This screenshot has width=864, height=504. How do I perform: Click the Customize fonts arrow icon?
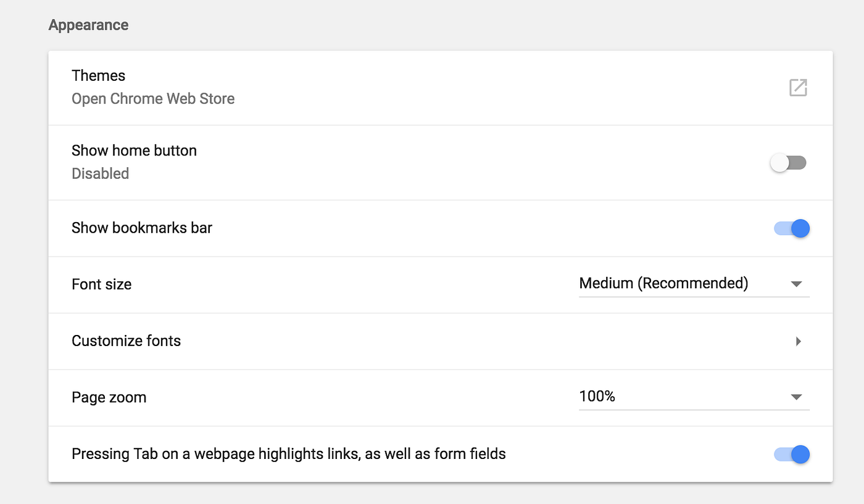point(798,341)
